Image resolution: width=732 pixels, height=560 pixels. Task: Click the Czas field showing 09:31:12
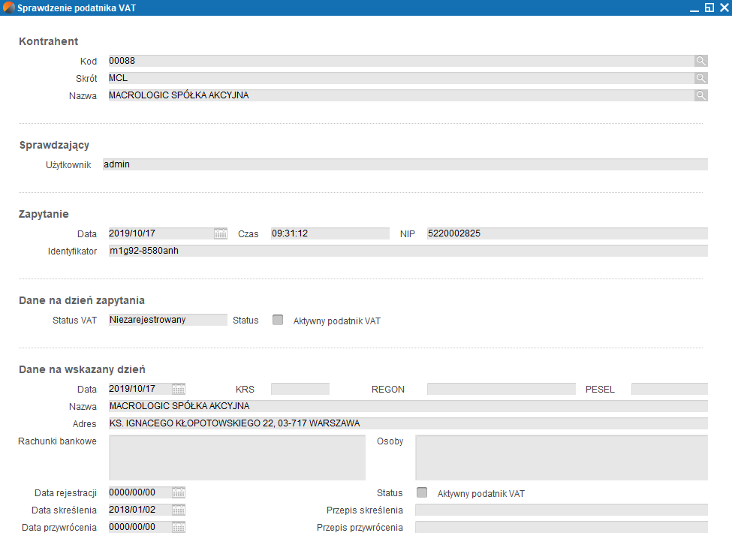[x=329, y=233]
